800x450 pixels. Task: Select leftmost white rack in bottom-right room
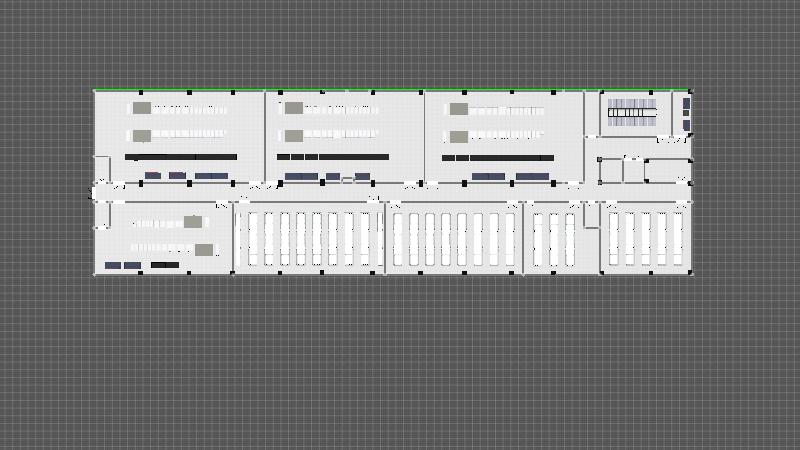tap(614, 239)
